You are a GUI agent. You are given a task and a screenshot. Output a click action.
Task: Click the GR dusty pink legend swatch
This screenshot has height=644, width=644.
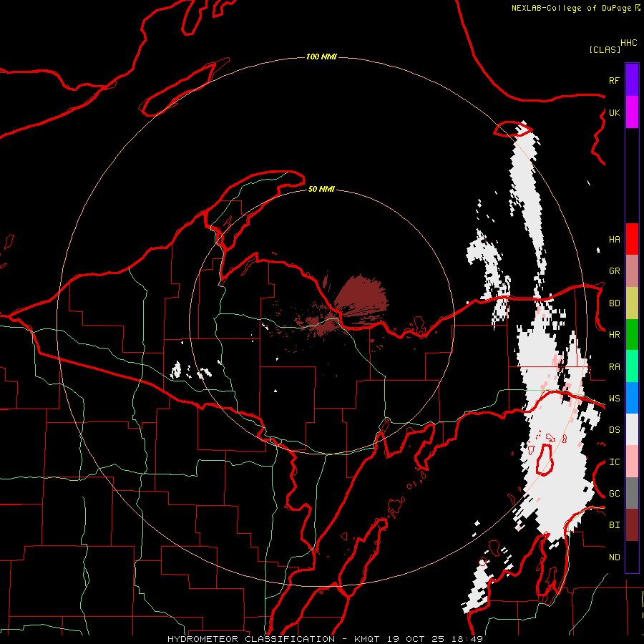click(x=632, y=271)
